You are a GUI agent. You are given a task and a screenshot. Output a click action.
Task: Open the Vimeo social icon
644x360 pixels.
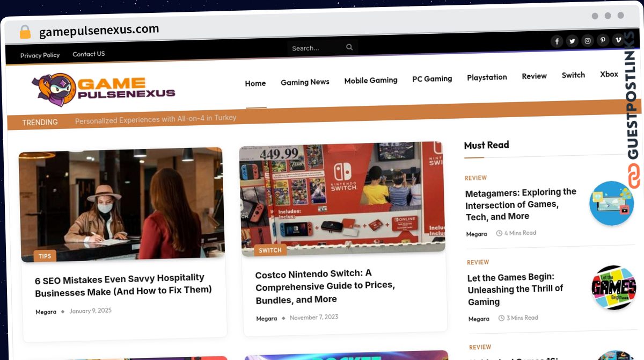tap(618, 40)
